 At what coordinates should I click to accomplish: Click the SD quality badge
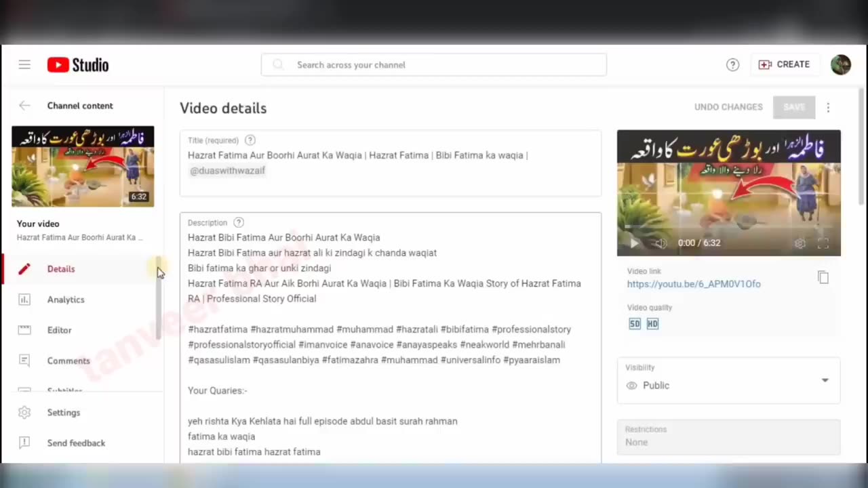[635, 324]
